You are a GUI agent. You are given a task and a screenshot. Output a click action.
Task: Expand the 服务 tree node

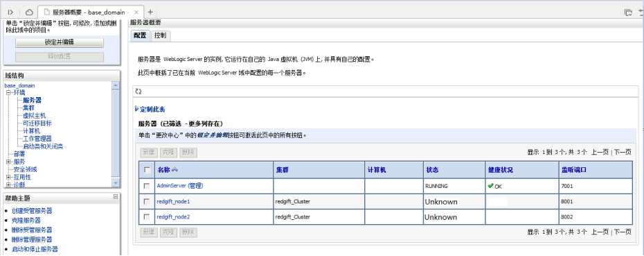[8, 162]
